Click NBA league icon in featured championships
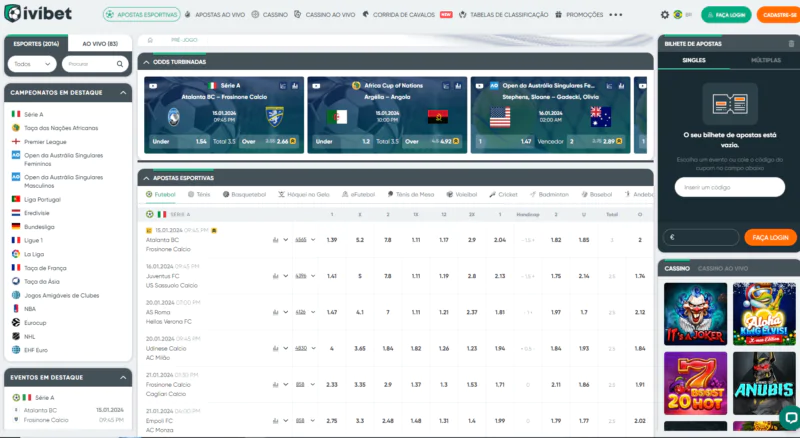 (16, 308)
